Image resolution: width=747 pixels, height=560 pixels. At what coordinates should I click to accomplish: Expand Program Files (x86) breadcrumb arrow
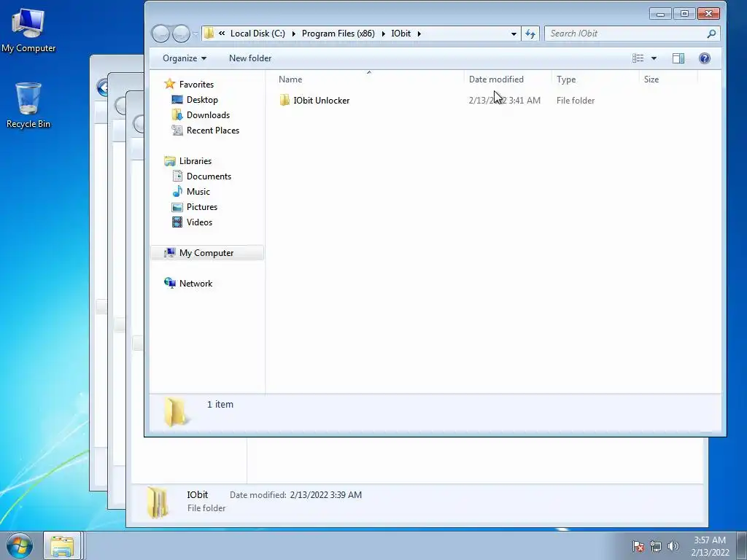[383, 34]
